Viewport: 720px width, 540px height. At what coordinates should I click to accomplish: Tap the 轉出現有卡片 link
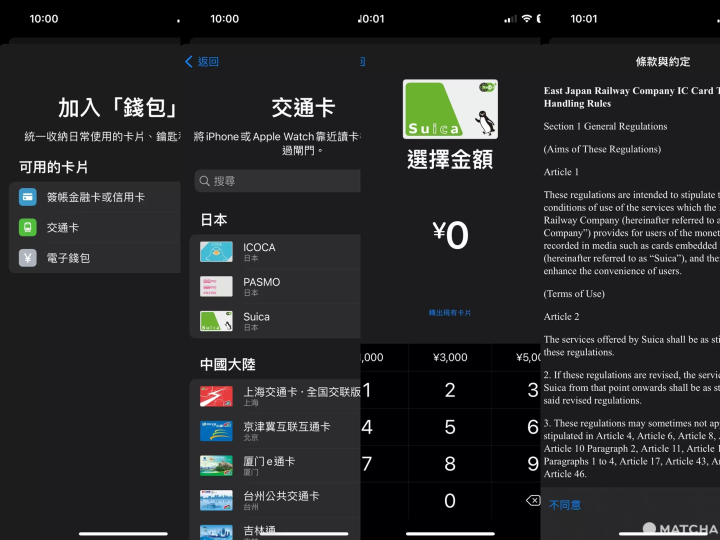[x=450, y=313]
